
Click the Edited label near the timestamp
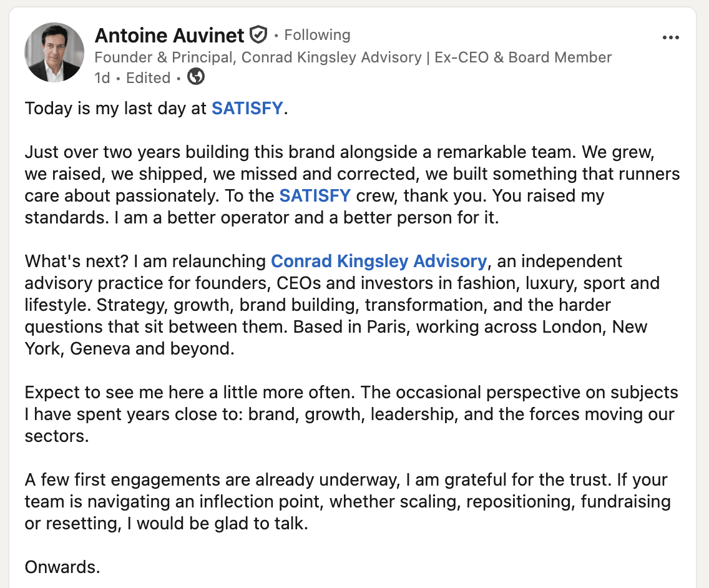(x=148, y=78)
